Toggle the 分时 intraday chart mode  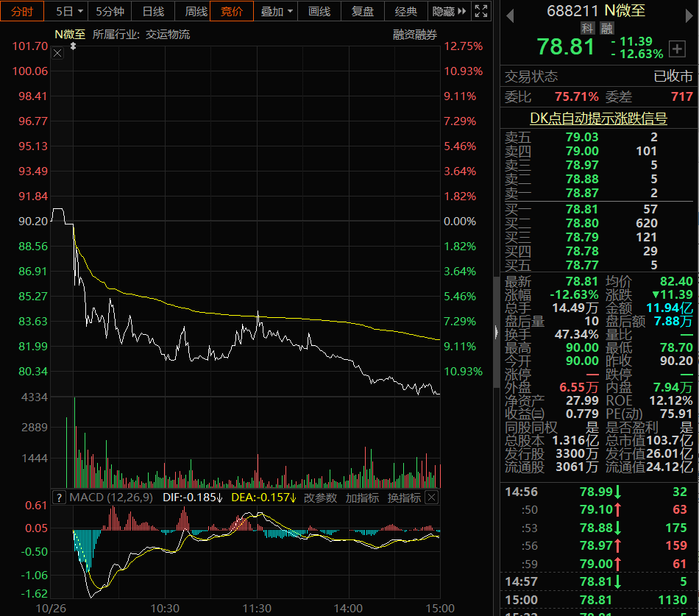(22, 11)
